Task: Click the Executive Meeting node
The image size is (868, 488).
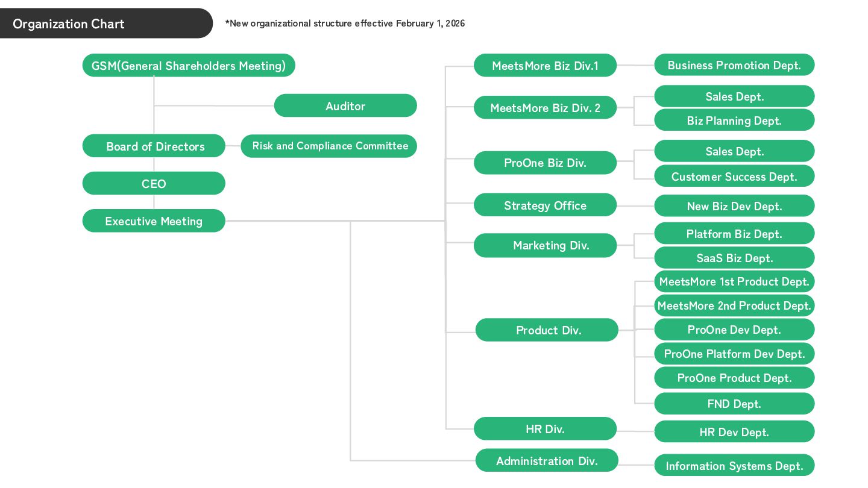Action: point(154,221)
